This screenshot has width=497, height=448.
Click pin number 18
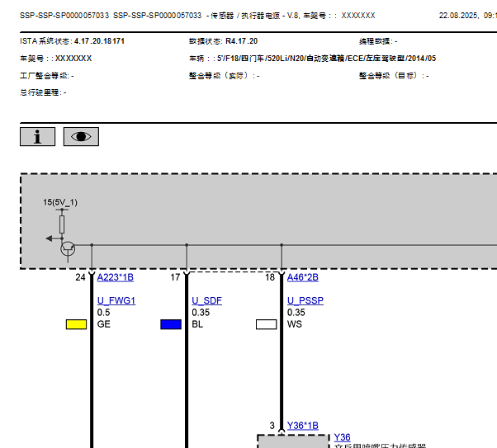[270, 277]
